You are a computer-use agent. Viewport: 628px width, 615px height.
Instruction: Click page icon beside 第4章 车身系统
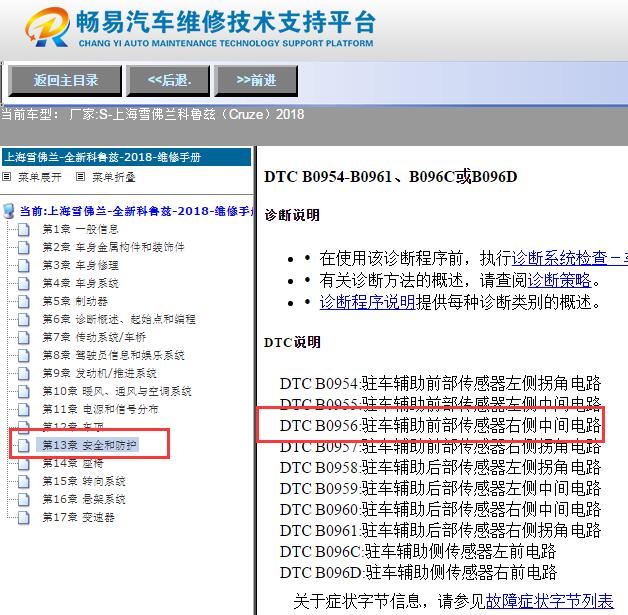click(x=24, y=283)
